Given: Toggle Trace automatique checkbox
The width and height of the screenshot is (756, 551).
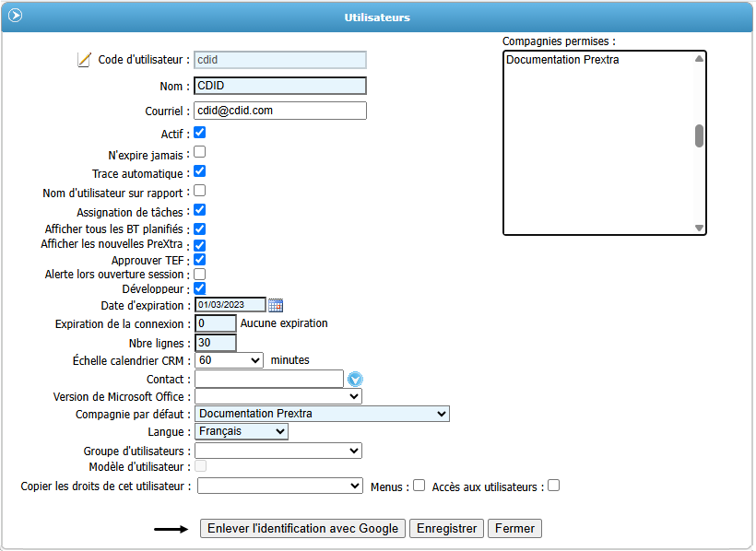Looking at the screenshot, I should [200, 171].
